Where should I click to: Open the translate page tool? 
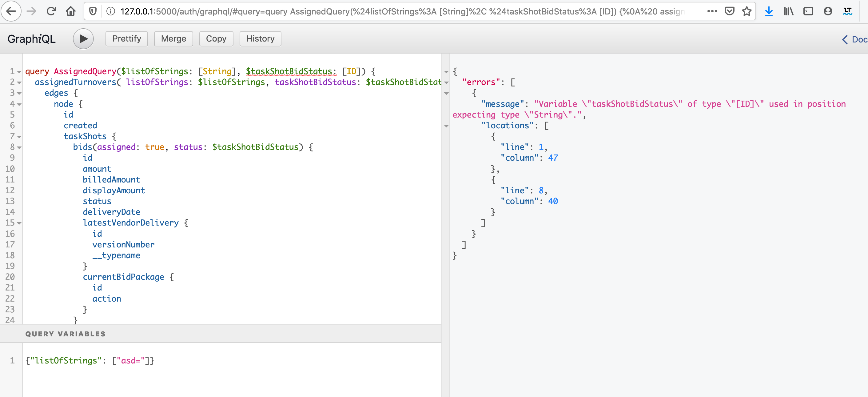point(848,11)
